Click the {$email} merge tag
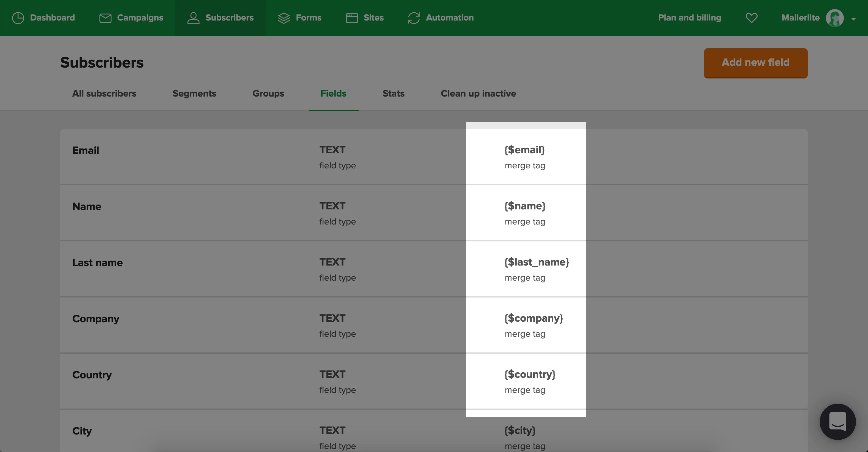868x452 pixels. [x=524, y=150]
